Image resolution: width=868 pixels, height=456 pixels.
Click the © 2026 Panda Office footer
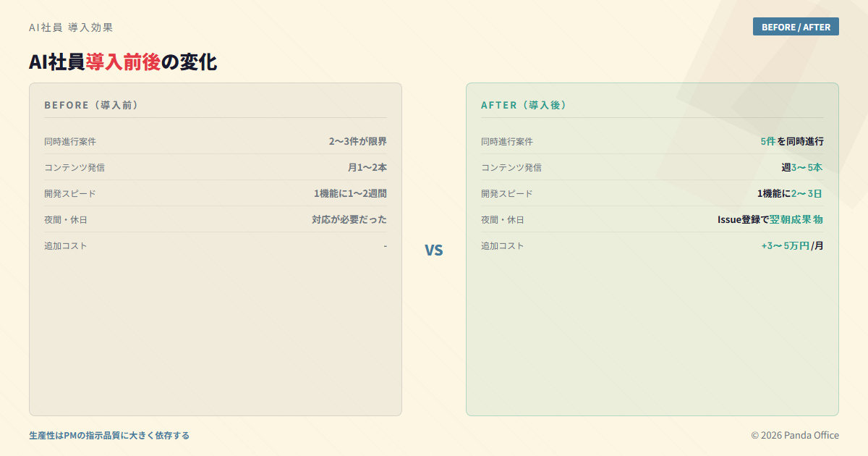[x=795, y=435]
